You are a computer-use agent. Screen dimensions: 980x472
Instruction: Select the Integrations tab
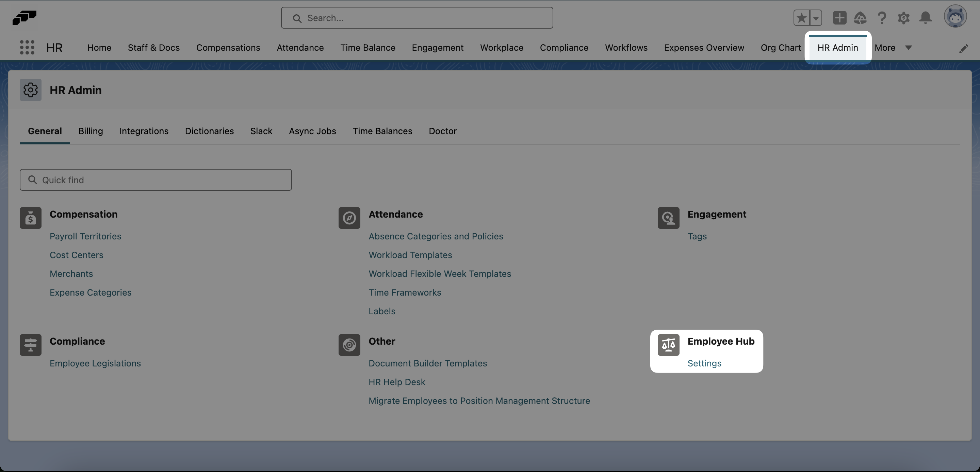tap(144, 131)
